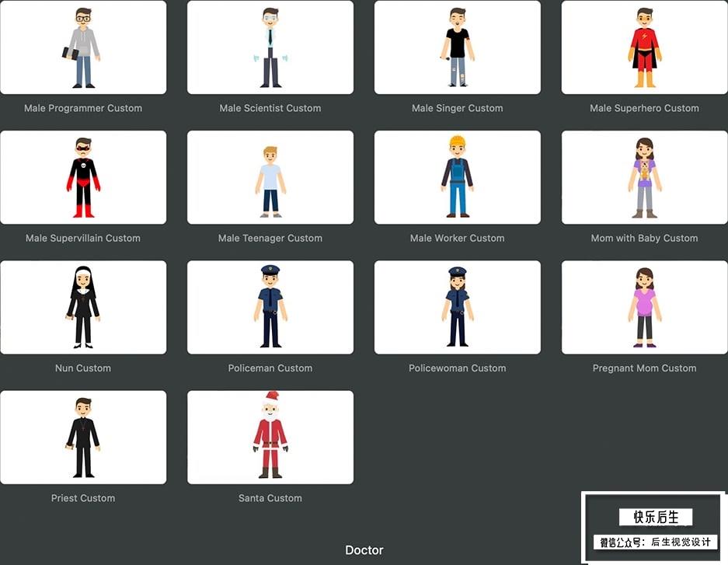Click the 'Mom with Baby Custom' label text

click(644, 238)
